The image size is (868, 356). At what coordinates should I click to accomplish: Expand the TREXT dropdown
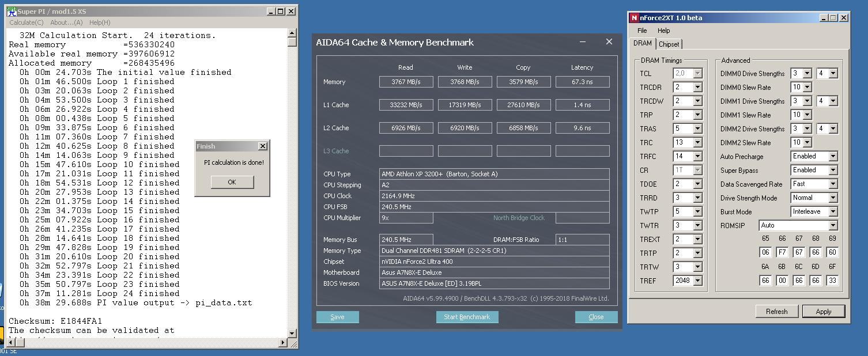point(697,239)
